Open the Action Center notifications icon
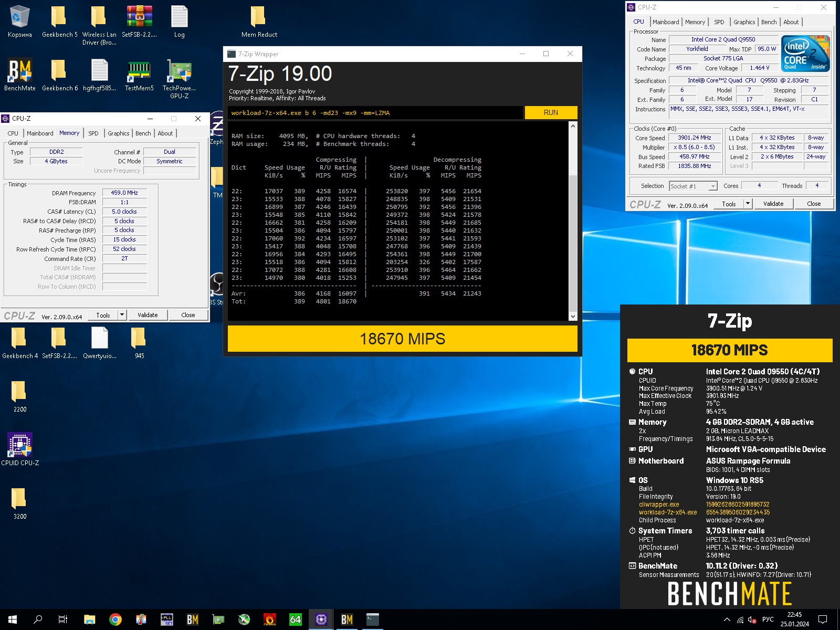The width and height of the screenshot is (840, 630). [x=823, y=619]
